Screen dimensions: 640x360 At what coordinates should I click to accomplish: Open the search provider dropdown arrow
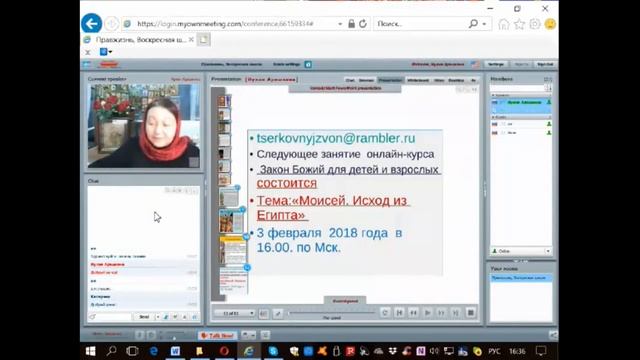[x=484, y=24]
